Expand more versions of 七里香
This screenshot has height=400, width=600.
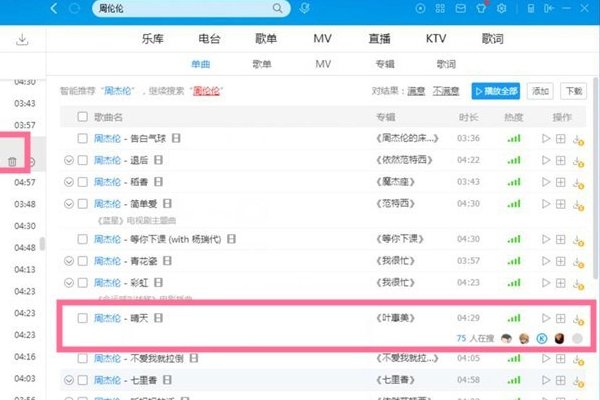pyautogui.click(x=68, y=380)
